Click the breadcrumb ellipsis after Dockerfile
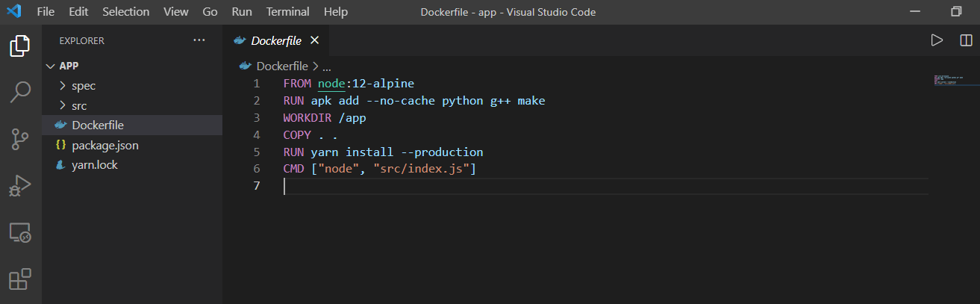The width and height of the screenshot is (980, 304). 327,66
